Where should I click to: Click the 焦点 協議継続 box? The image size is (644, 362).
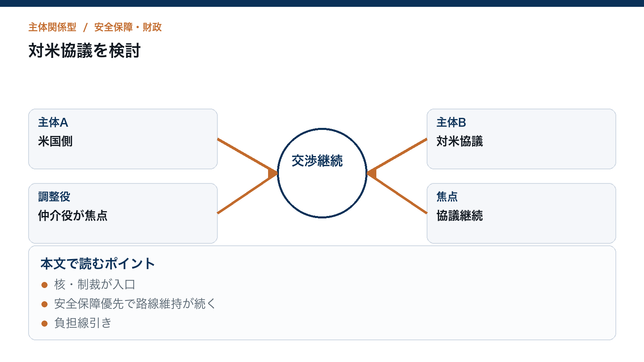[x=521, y=213]
